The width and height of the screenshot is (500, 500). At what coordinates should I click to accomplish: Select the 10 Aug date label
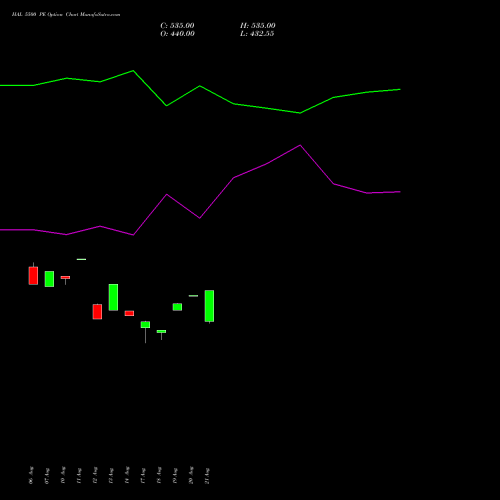[63, 475]
